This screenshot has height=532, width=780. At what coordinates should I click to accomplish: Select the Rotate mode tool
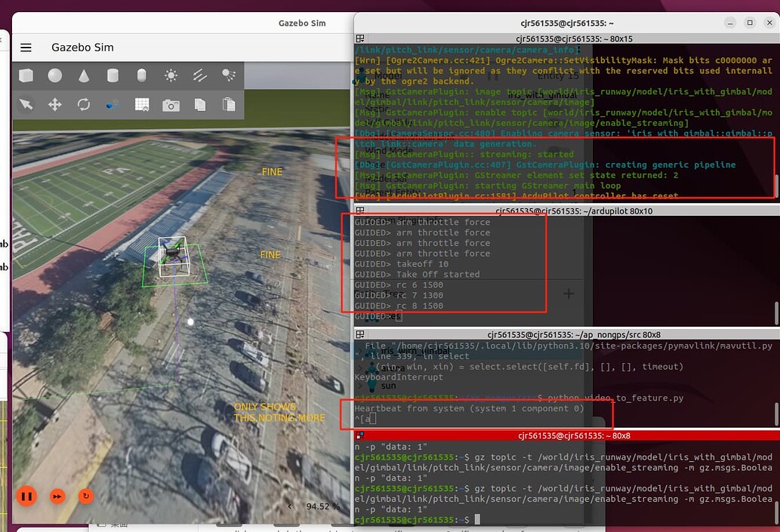click(x=83, y=104)
